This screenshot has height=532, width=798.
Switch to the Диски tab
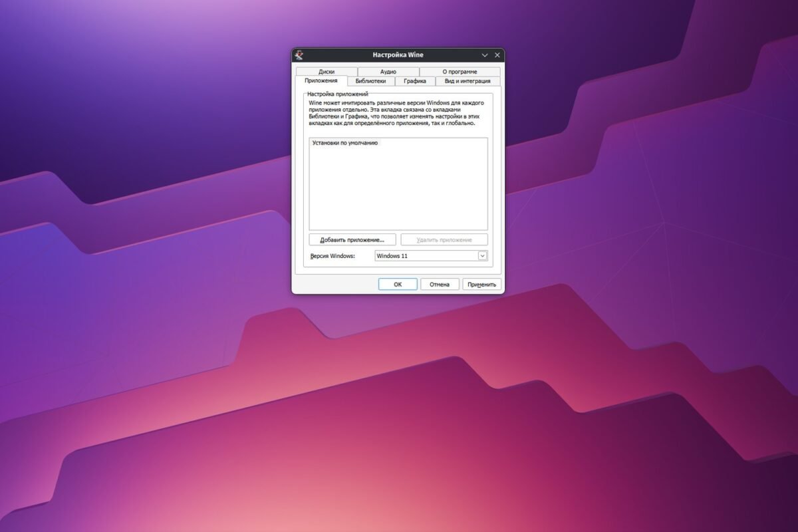click(x=327, y=71)
